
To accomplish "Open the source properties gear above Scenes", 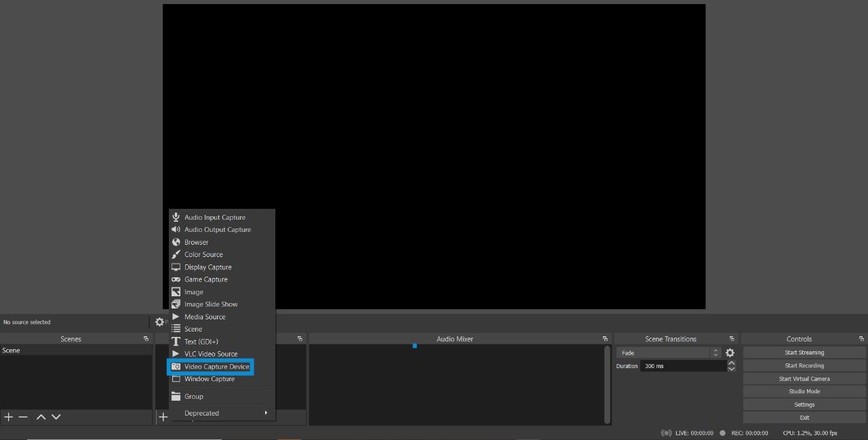I will tap(159, 322).
